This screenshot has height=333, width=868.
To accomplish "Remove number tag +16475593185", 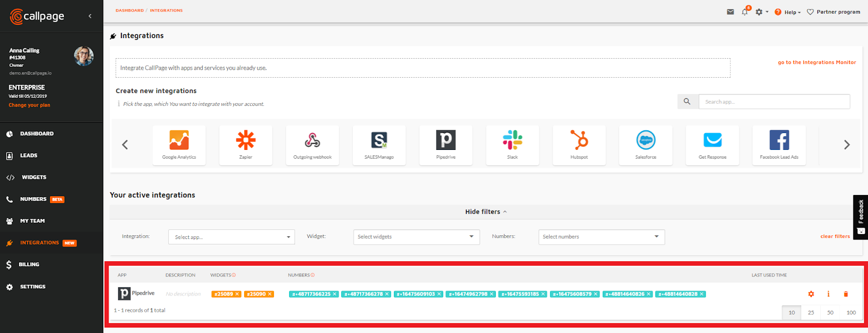I will click(x=543, y=294).
